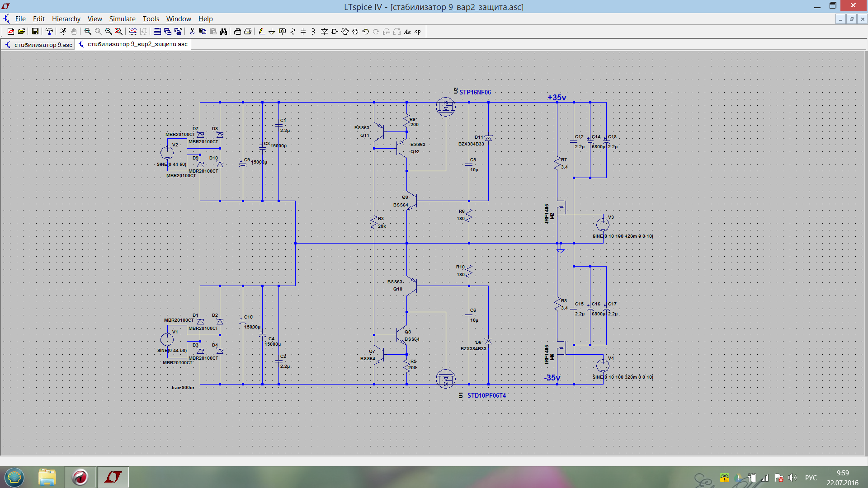
Task: Open File Explorer from taskbar
Action: click(47, 477)
